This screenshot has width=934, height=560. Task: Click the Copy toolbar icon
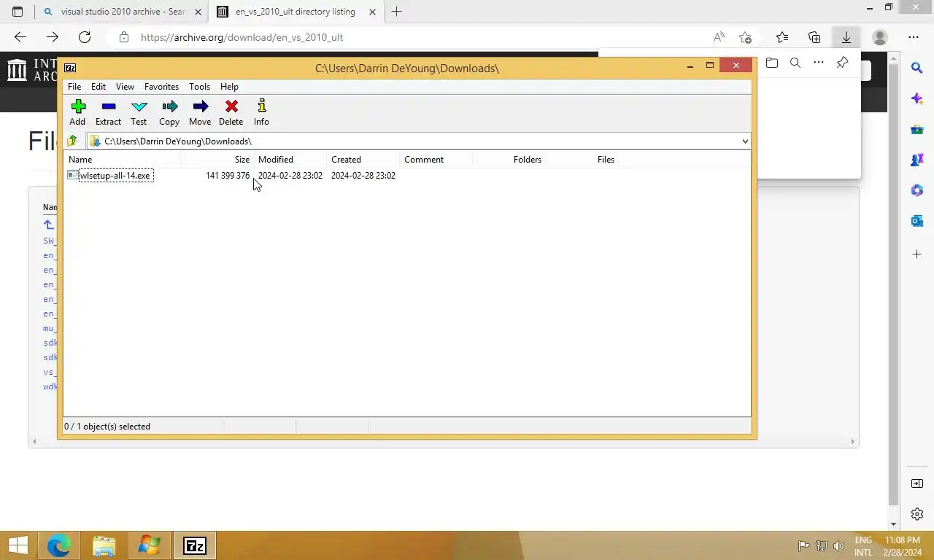[x=169, y=112]
